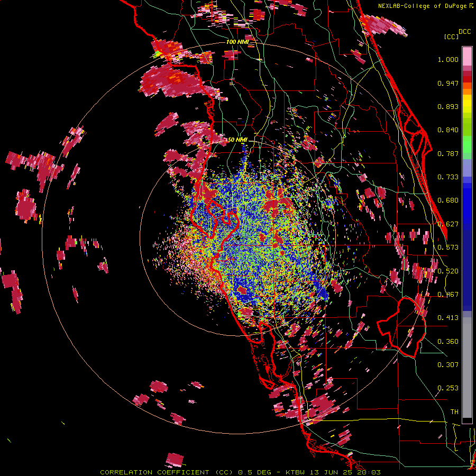
Task: Click the 0.5 DEG elevation text
Action: tap(255, 472)
